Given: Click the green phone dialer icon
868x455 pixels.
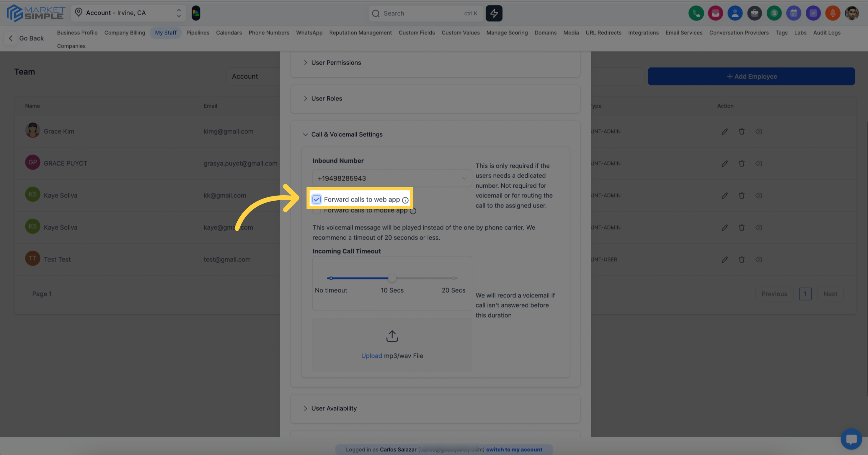Looking at the screenshot, I should (x=696, y=14).
